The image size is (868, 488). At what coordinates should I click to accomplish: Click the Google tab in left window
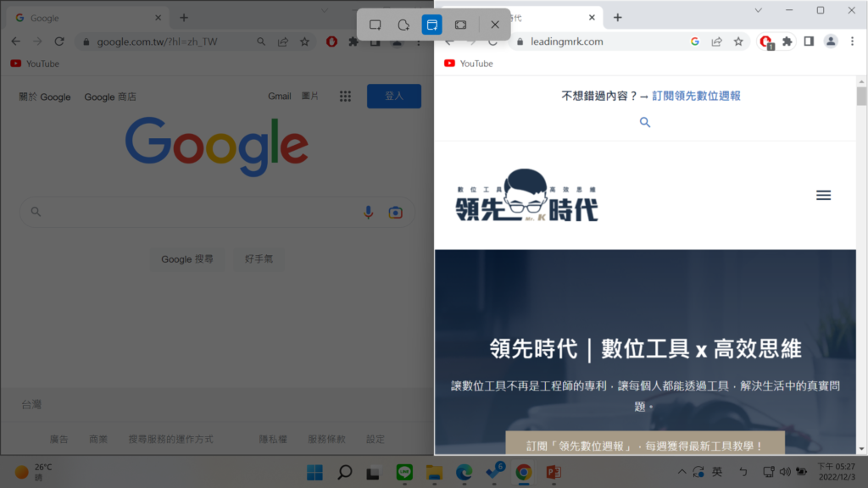(88, 18)
